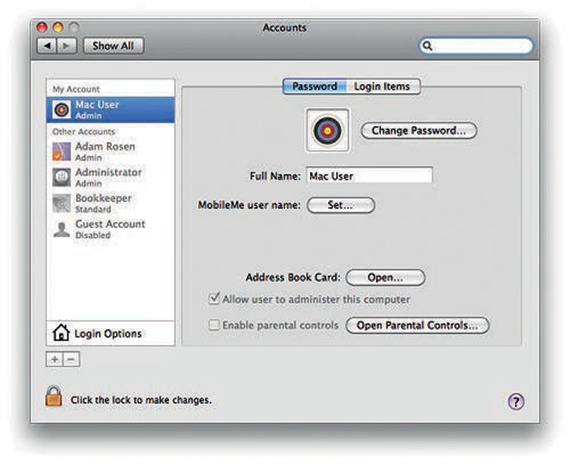Image resolution: width=570 pixels, height=465 pixels.
Task: Click Open Parental Controls button
Action: coord(417,325)
